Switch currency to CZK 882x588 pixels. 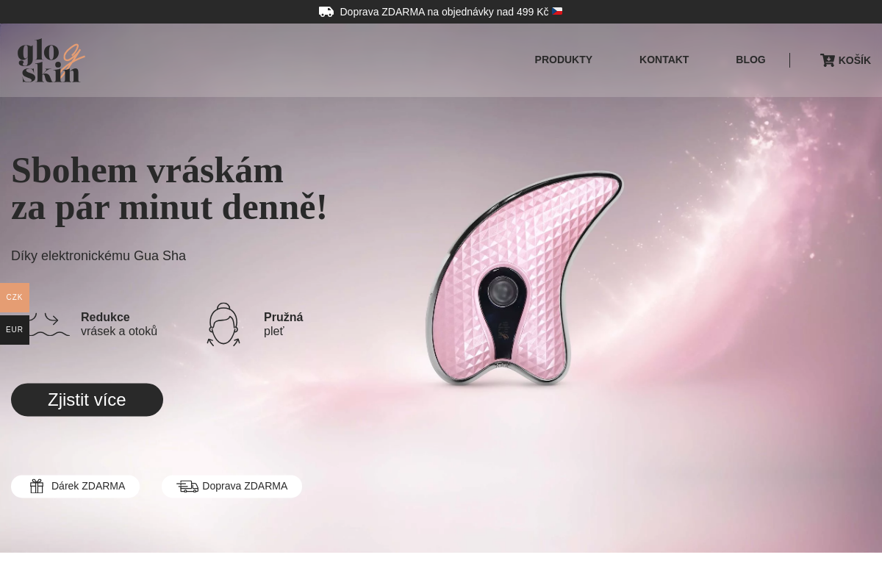14,298
